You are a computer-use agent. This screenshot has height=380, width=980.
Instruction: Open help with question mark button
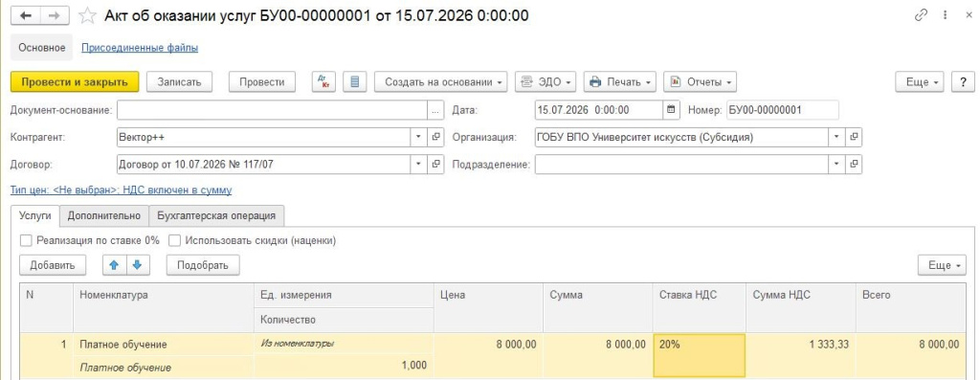[x=963, y=82]
